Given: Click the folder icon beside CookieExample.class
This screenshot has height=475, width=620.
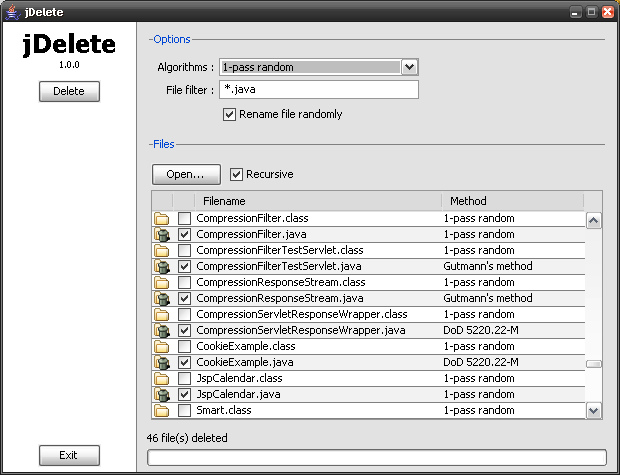Looking at the screenshot, I should (x=162, y=346).
